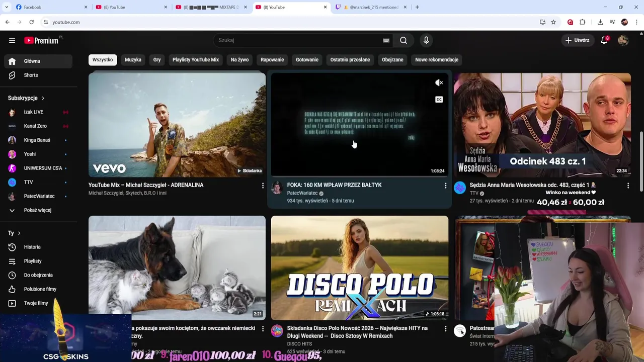This screenshot has width=644, height=362.
Task: Select the Obejrzane chip
Action: (392, 59)
